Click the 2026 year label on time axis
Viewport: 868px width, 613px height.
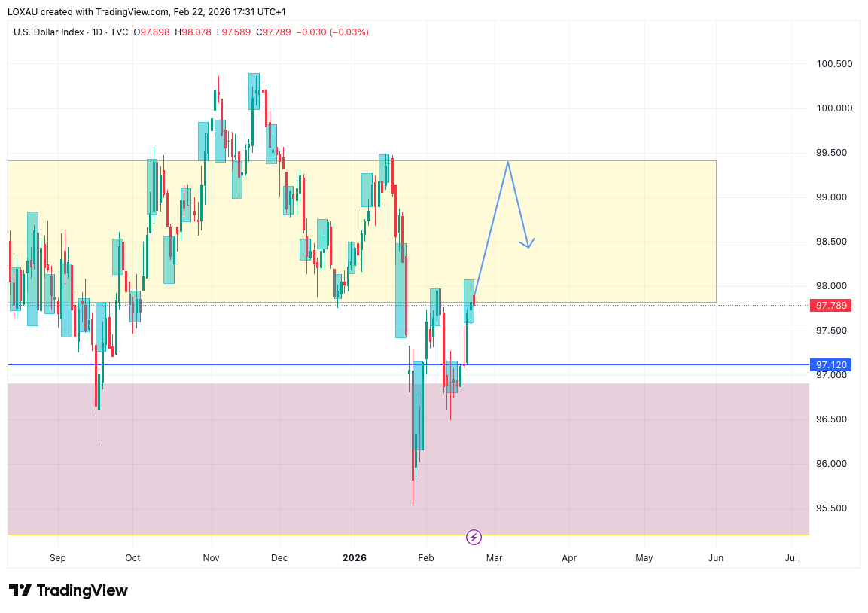(x=354, y=558)
